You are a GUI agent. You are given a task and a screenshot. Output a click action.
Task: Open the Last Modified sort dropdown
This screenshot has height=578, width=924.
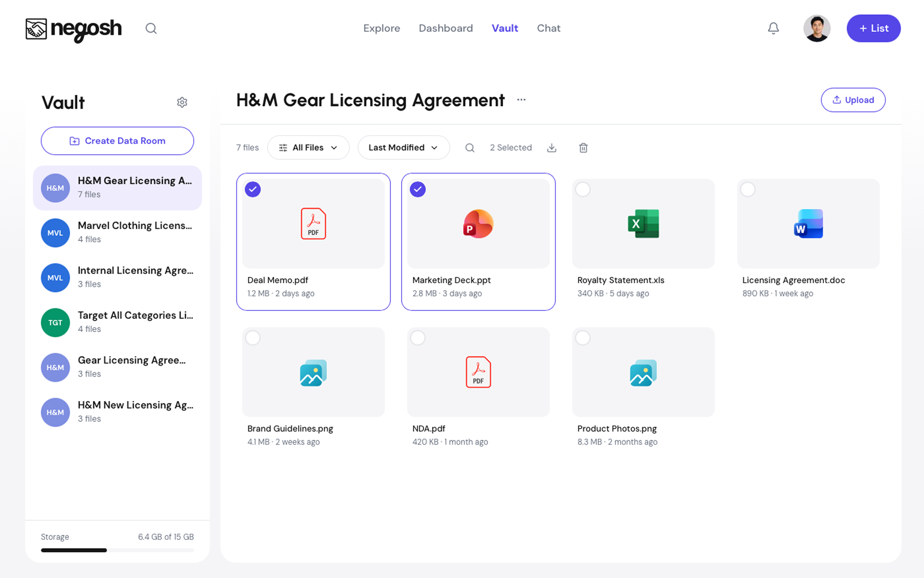(403, 147)
